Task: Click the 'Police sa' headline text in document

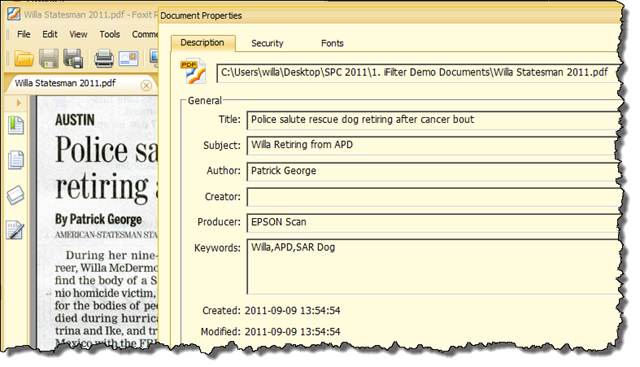Action: click(106, 150)
